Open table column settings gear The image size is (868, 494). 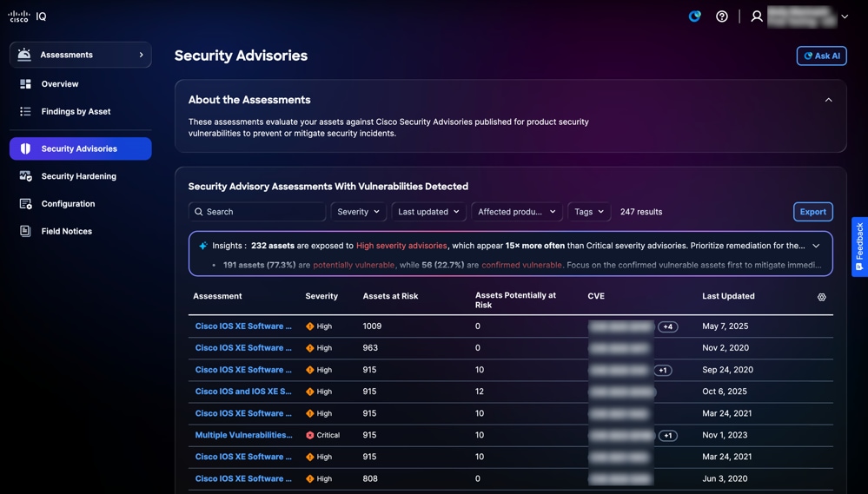click(x=821, y=297)
